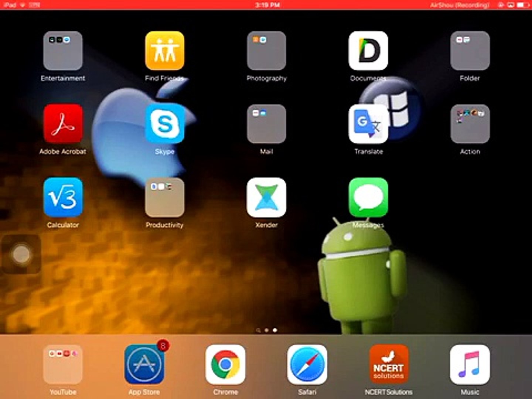Open the Mail folder

click(266, 124)
